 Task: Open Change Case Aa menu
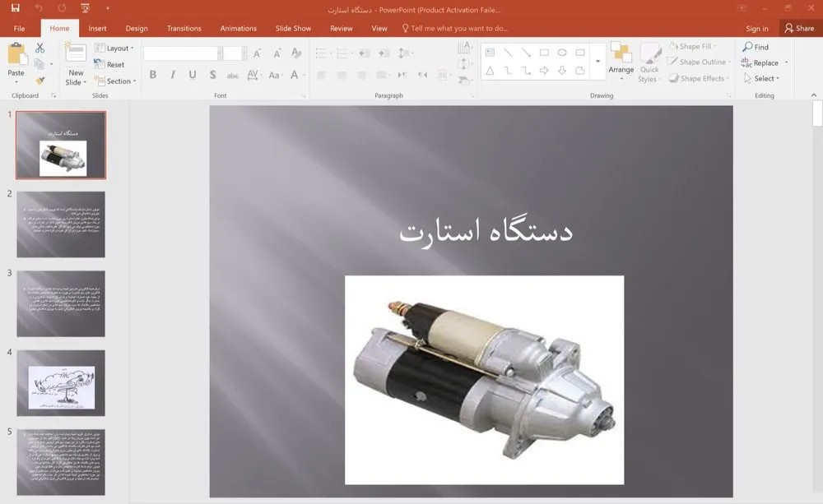coord(275,75)
